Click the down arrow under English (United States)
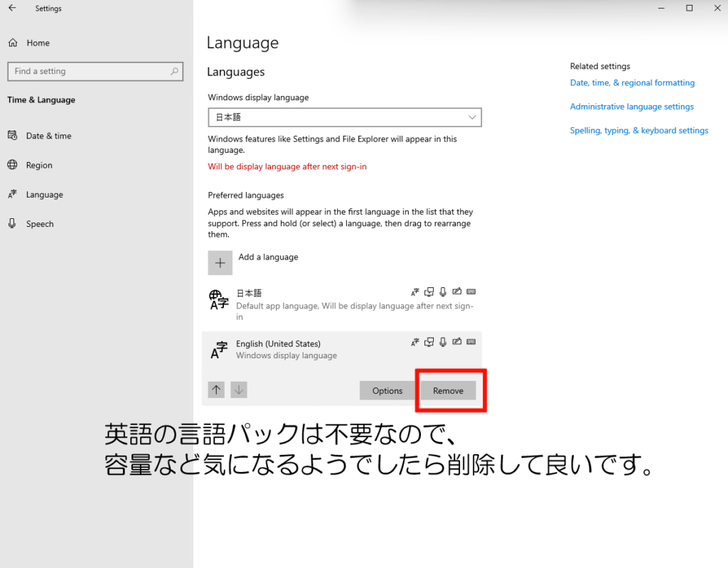Viewport: 728px width, 568px height. 240,390
